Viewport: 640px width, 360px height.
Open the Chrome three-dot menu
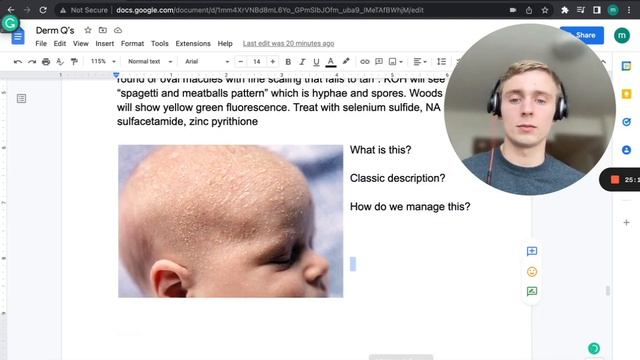(x=629, y=10)
